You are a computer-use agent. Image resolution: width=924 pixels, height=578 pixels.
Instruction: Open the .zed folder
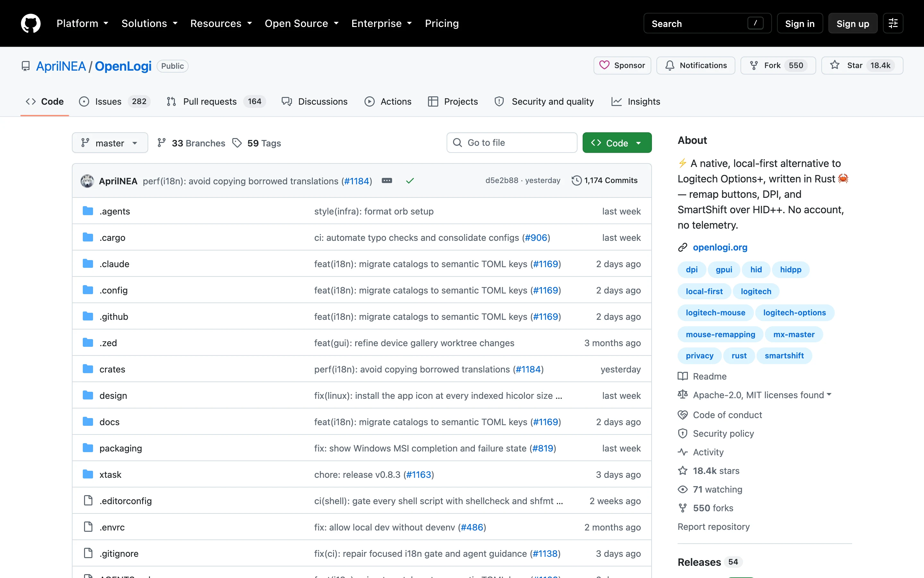(108, 343)
